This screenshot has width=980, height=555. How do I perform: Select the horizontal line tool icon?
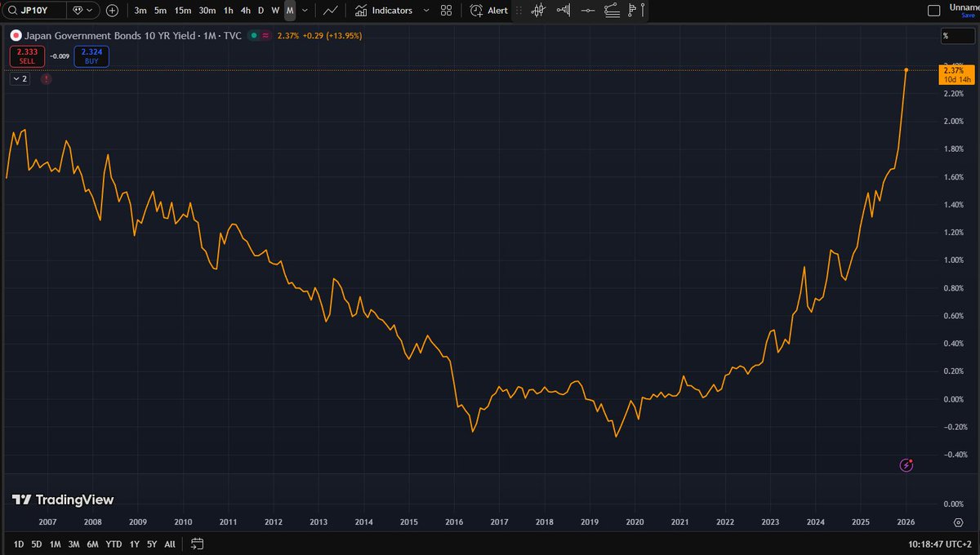click(587, 11)
